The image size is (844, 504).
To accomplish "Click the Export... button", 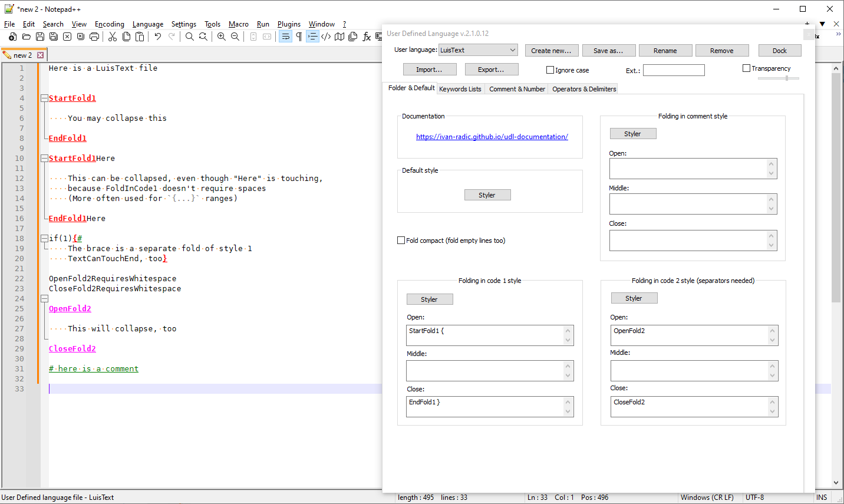I will pos(492,70).
